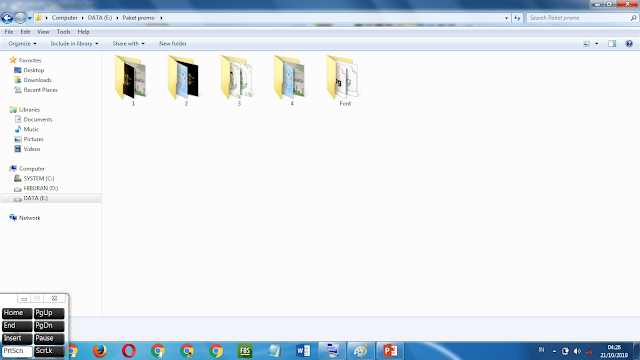Open the File menu
Screen dimensions: 640x360
(9, 32)
